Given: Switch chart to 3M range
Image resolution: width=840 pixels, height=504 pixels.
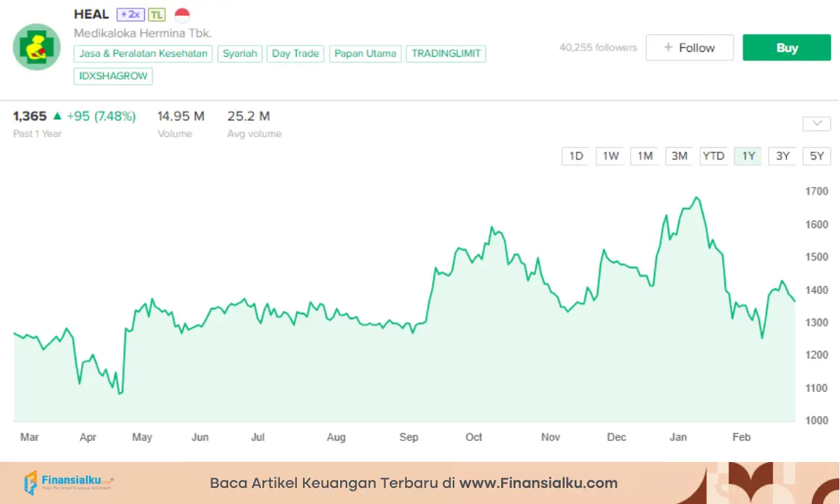Looking at the screenshot, I should [x=679, y=156].
